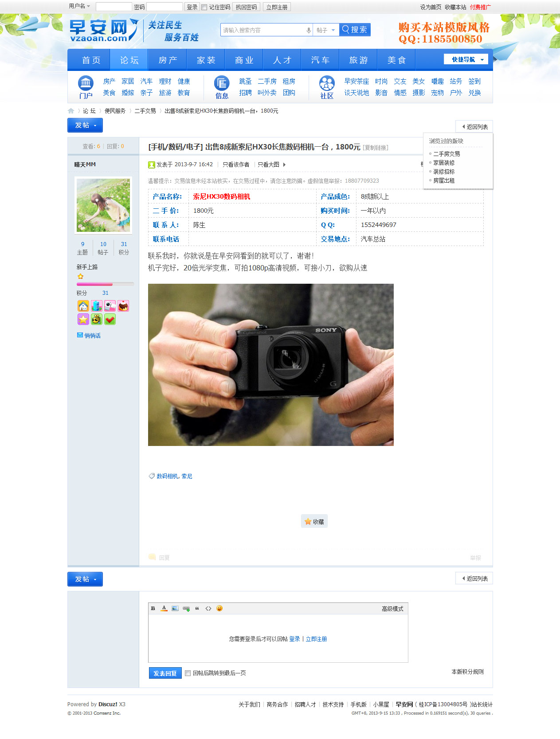Image resolution: width=560 pixels, height=739 pixels.
Task: Click the 收藏 favorite button
Action: click(314, 522)
